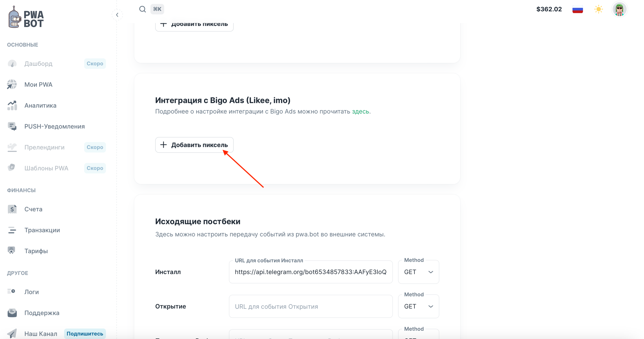Open the Поддержка support section
This screenshot has height=339, width=644.
tap(42, 313)
